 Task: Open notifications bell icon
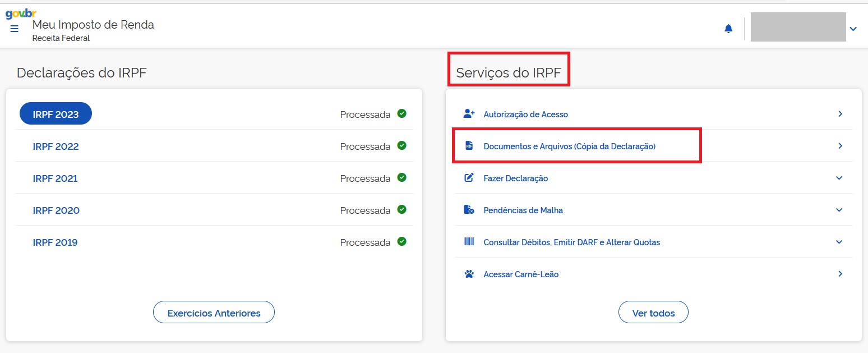pos(728,29)
